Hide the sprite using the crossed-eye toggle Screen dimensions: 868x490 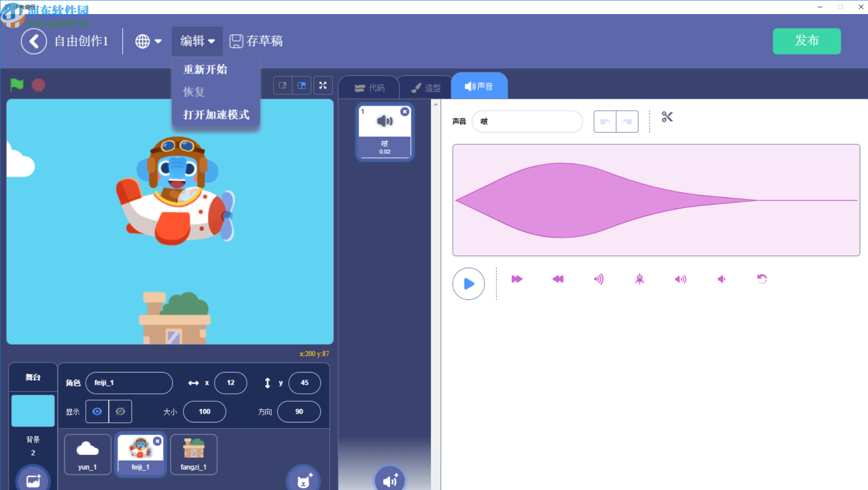(120, 412)
